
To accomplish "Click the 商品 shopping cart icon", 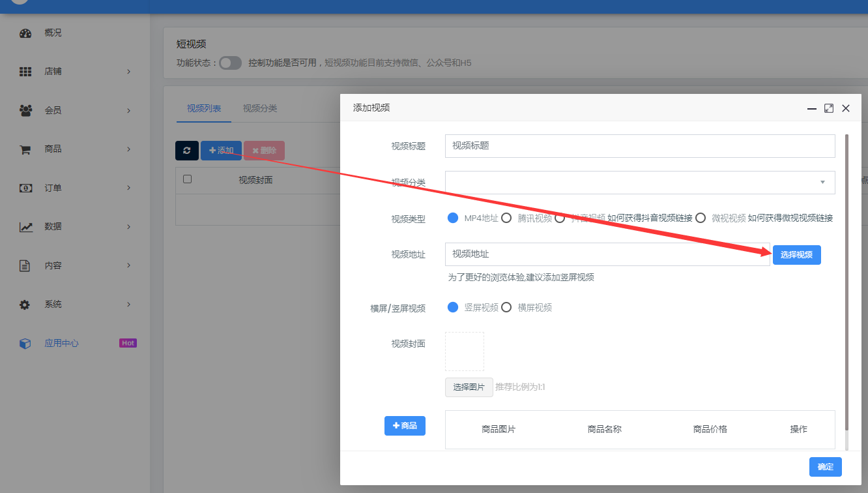I will point(25,149).
